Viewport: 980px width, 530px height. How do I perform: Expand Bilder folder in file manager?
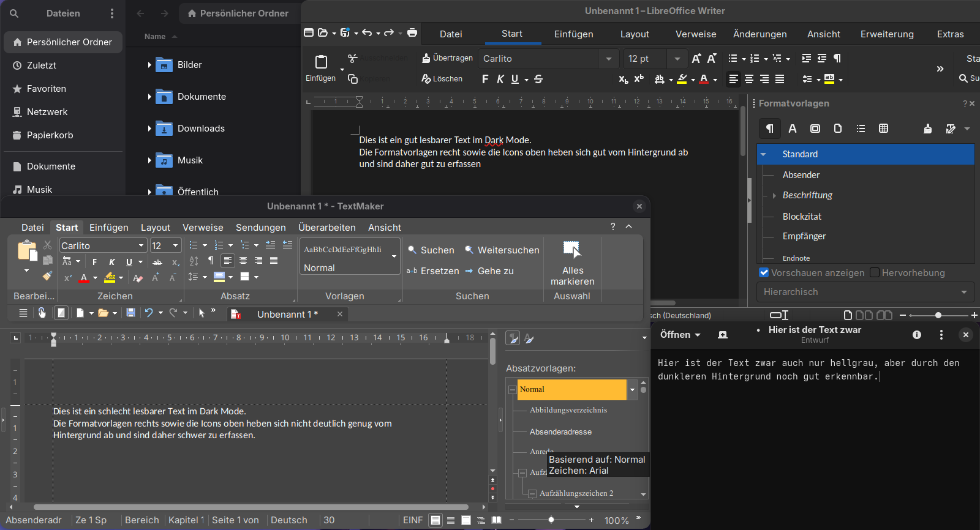click(149, 64)
